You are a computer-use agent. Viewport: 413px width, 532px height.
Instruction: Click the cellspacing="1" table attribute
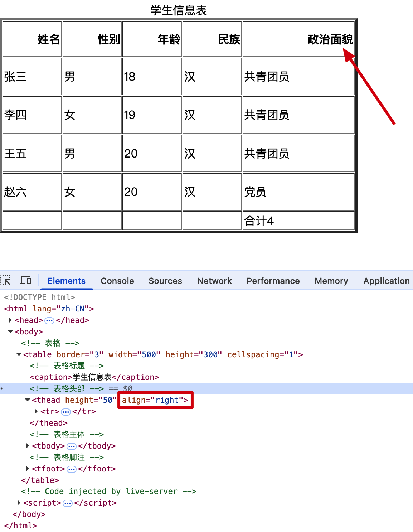click(263, 354)
